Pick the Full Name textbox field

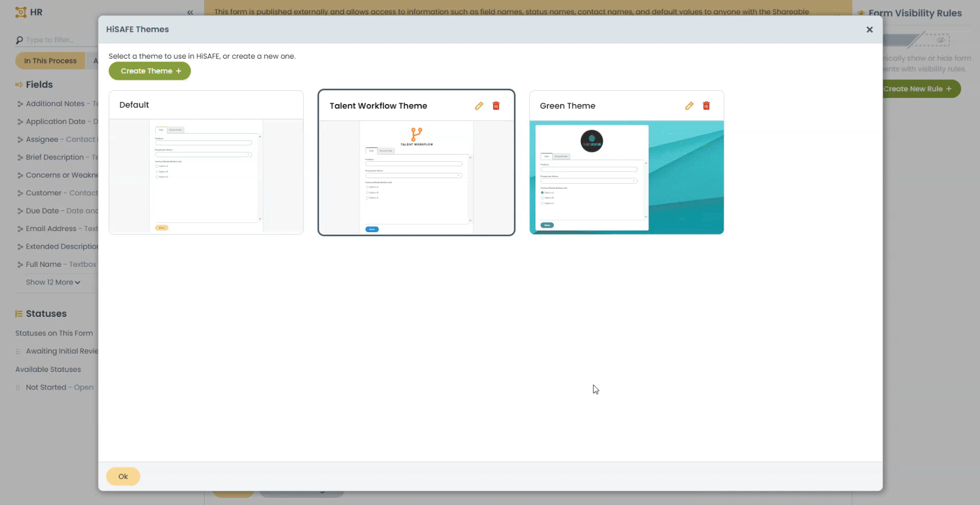(57, 265)
